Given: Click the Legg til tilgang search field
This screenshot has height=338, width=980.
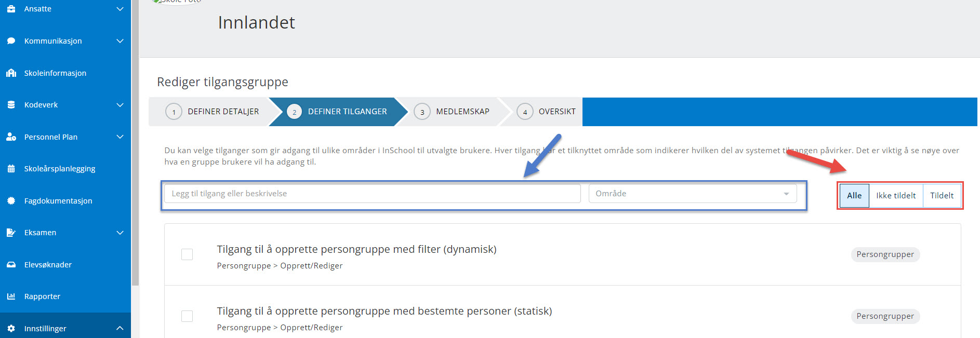Looking at the screenshot, I should point(373,194).
